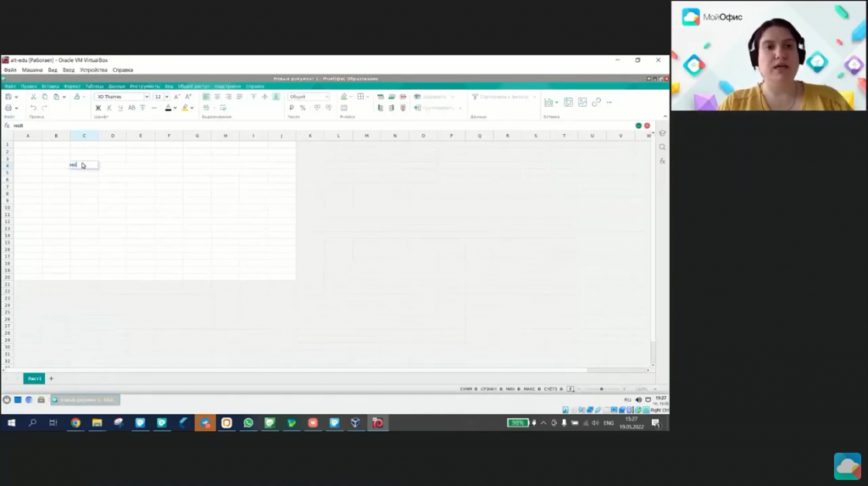Click the align middle vertical icon
The image size is (868, 486).
click(x=264, y=97)
